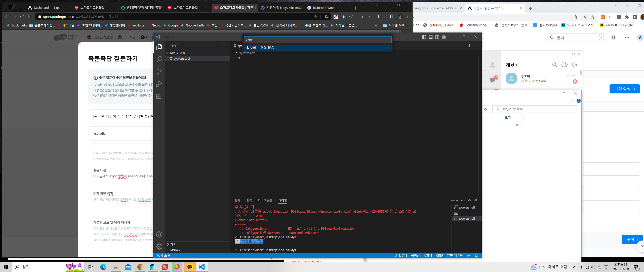Refresh the File Explorer spa_study folder
This screenshot has height=272, width=644.
(x=486, y=109)
